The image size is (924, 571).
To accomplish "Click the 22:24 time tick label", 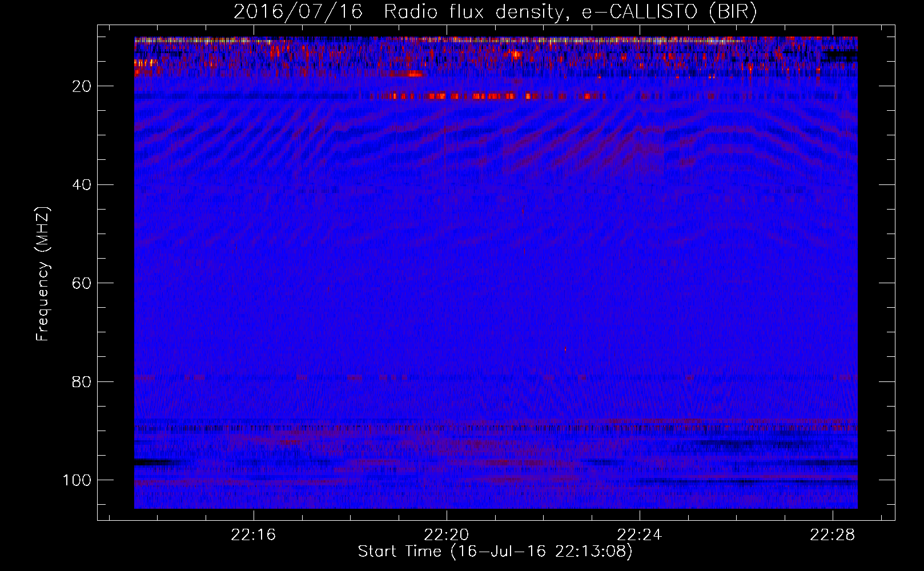I will [x=640, y=534].
